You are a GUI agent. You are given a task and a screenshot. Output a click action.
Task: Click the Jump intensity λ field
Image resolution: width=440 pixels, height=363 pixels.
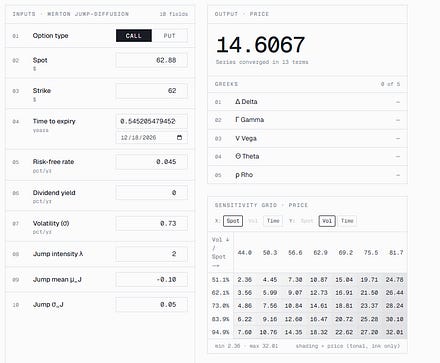[x=151, y=254]
